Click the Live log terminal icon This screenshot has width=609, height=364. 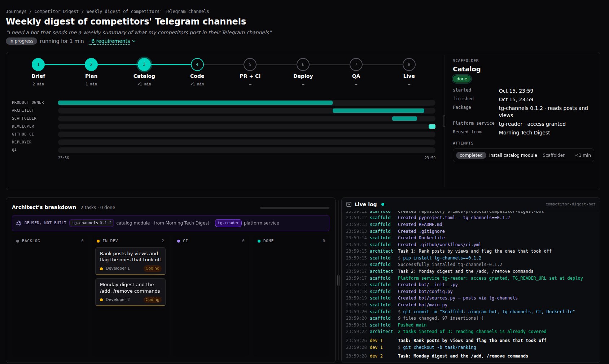(x=349, y=204)
